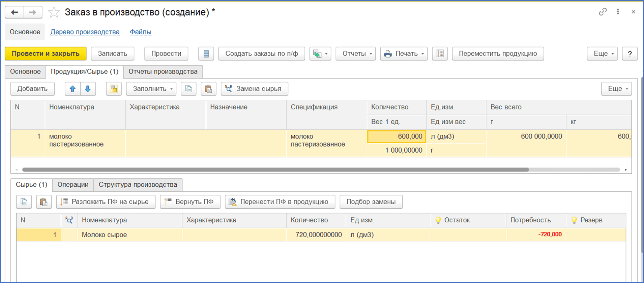The image size is (644, 283).
Task: Select the Количество field with 600,000
Action: pyautogui.click(x=397, y=136)
